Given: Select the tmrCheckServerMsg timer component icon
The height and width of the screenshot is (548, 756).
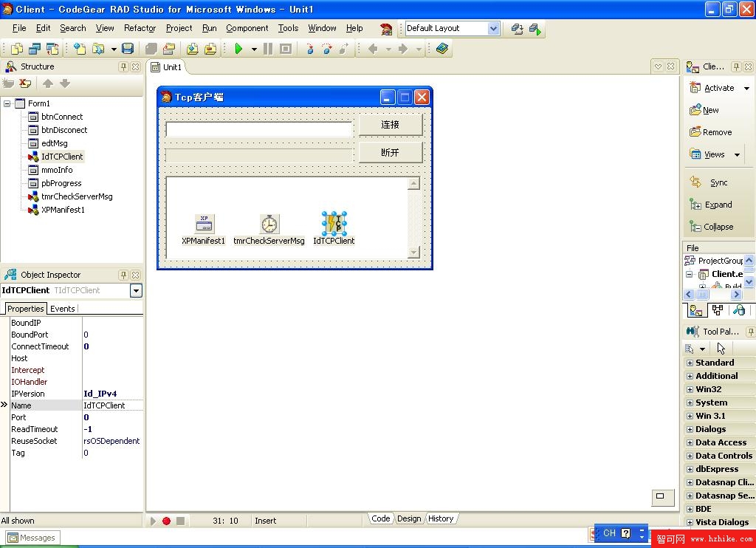Looking at the screenshot, I should (269, 225).
